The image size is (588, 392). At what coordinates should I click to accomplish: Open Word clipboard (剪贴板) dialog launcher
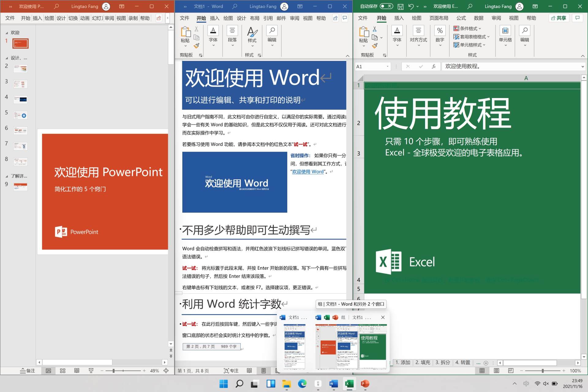(201, 55)
